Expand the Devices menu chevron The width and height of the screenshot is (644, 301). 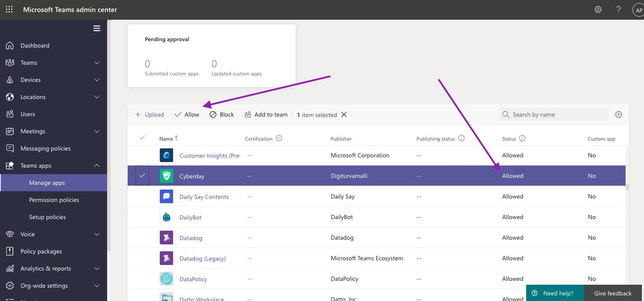point(97,80)
